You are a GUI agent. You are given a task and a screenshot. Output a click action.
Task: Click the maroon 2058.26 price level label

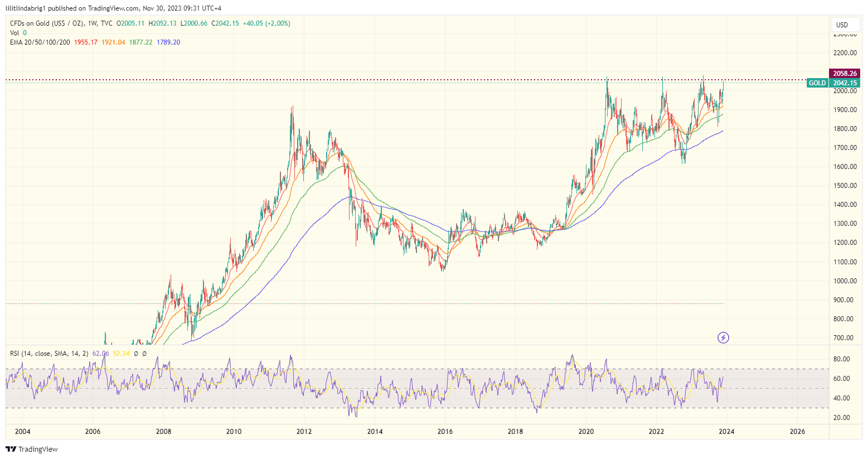(x=844, y=73)
